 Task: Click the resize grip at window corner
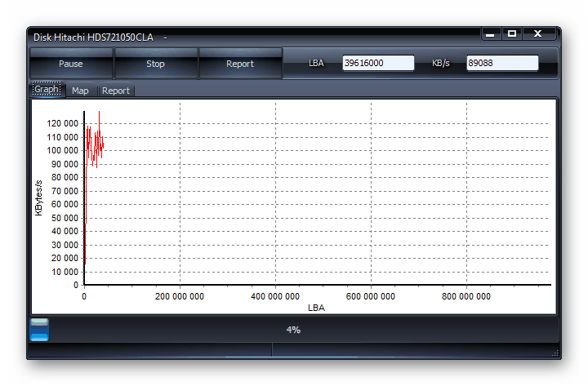click(556, 353)
